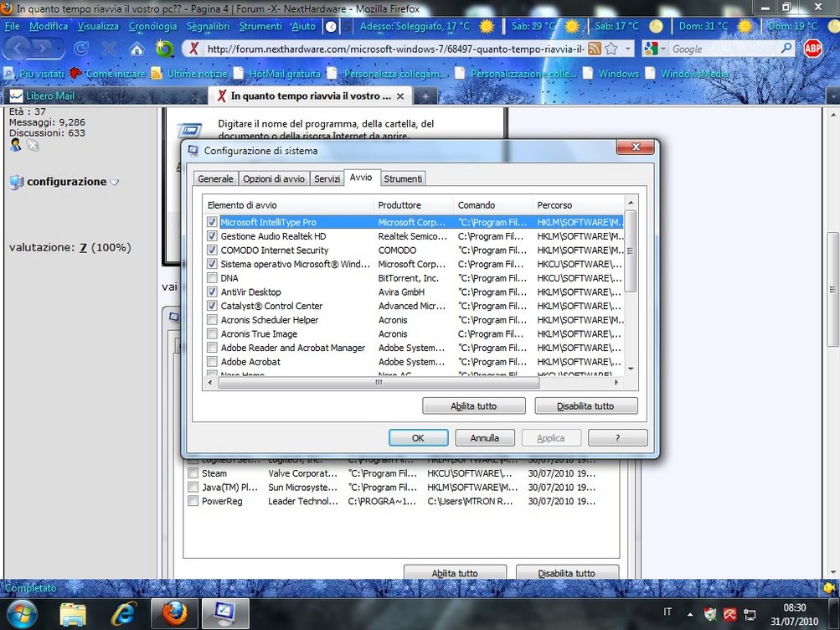Screen dimensions: 840x630
Task: Click the URL address field
Action: click(x=395, y=49)
